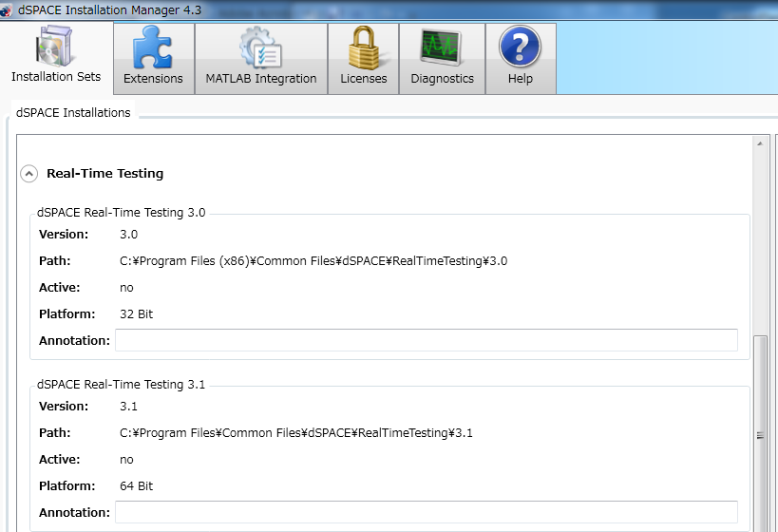Click the RealTimeTesting¥3.1 path text

coord(295,433)
